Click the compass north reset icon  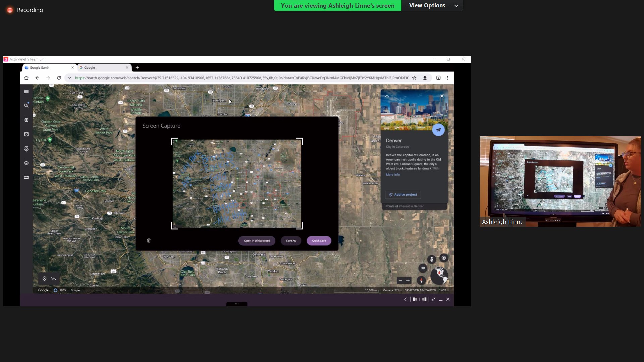(421, 280)
